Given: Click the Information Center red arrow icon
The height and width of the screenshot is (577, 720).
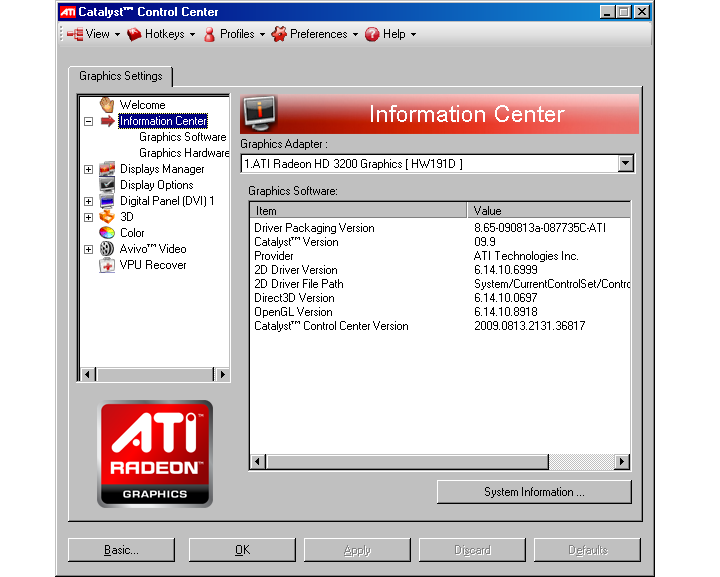Looking at the screenshot, I should 107,121.
